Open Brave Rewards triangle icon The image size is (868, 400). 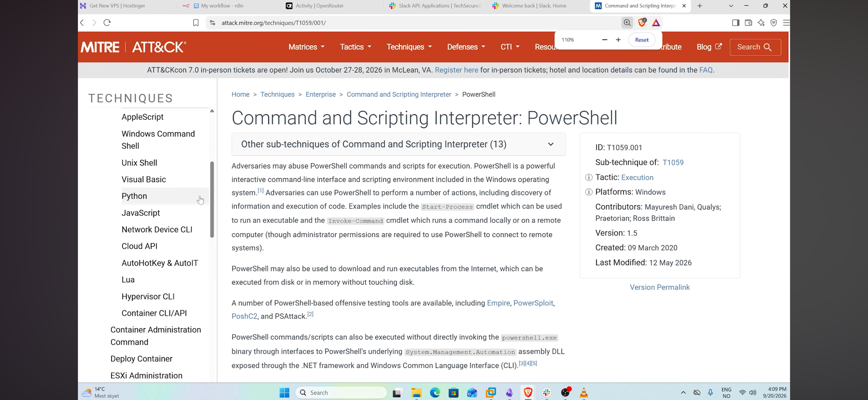656,23
